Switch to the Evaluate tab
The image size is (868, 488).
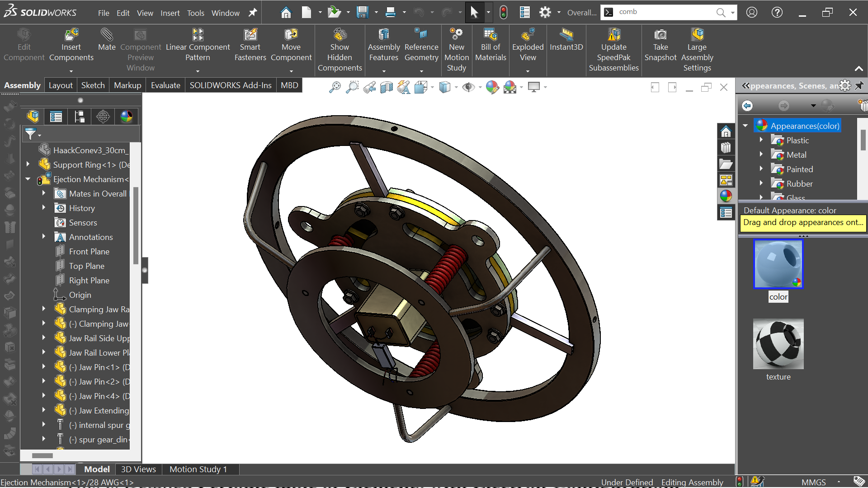click(165, 85)
